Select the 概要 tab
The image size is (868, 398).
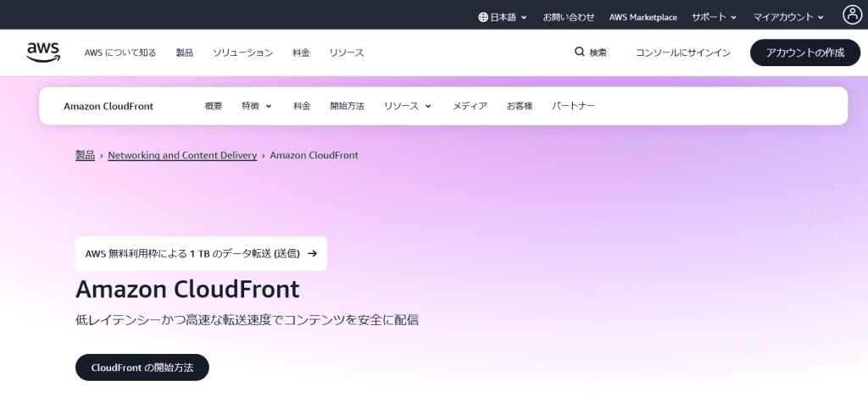(x=213, y=106)
